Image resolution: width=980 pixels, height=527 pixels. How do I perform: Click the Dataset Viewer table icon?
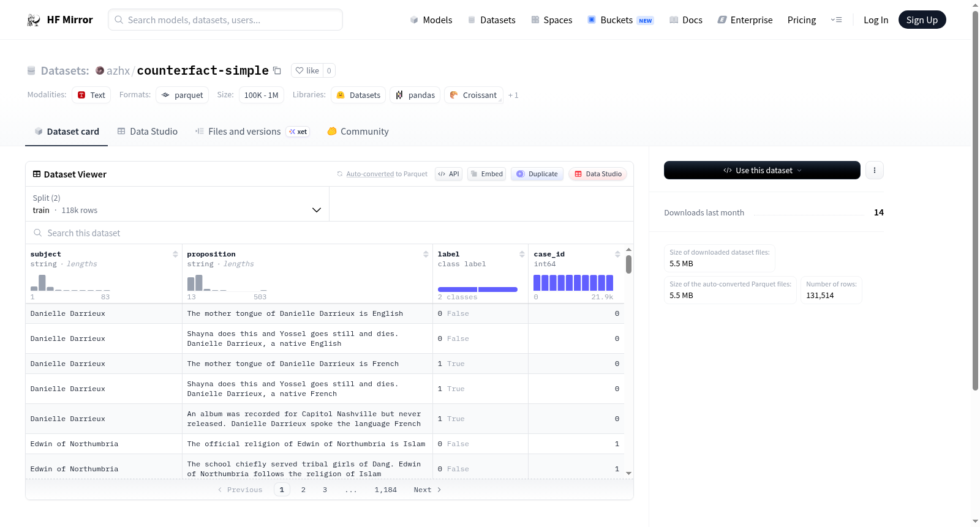pyautogui.click(x=37, y=174)
